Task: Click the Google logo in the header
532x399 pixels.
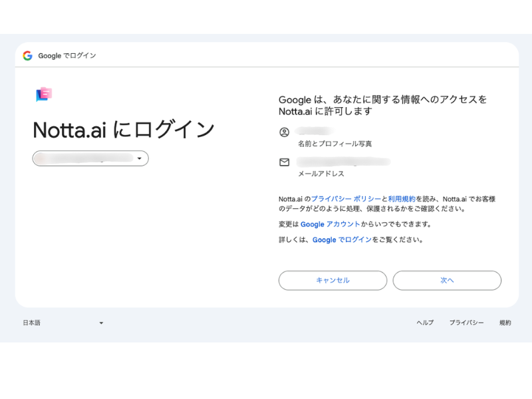Action: pyautogui.click(x=27, y=56)
